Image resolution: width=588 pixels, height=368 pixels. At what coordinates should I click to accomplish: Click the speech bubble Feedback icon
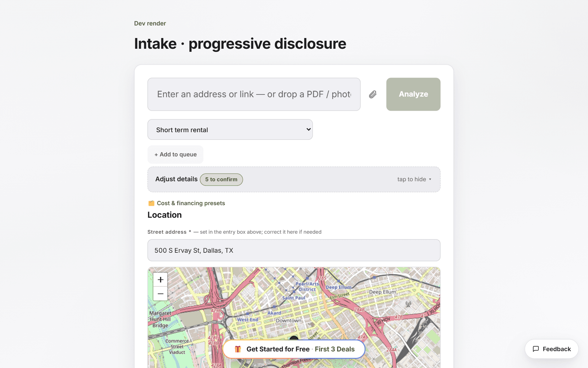536,349
